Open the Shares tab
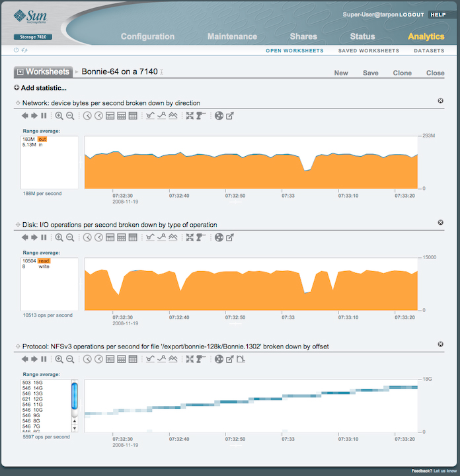Image resolution: width=460 pixels, height=476 pixels. pos(303,36)
